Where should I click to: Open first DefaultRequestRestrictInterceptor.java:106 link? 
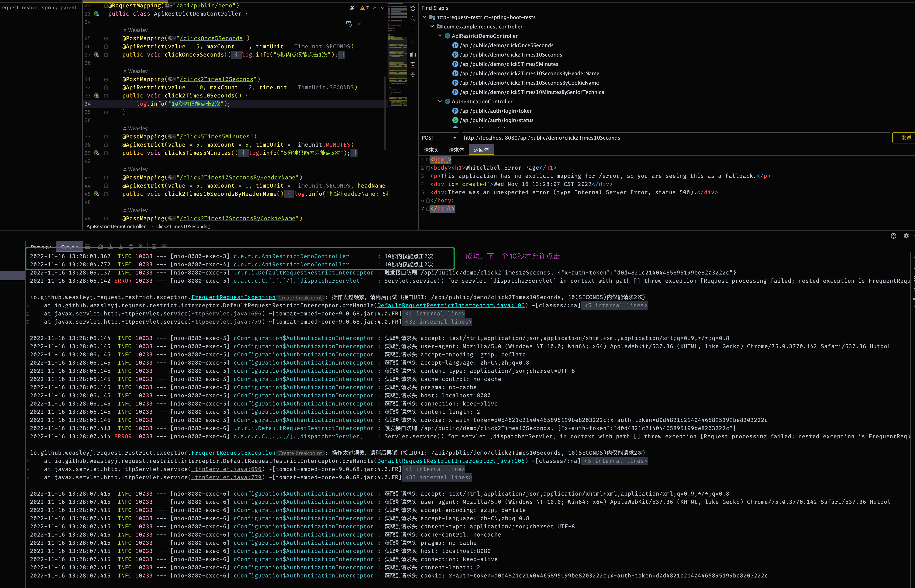pyautogui.click(x=451, y=306)
